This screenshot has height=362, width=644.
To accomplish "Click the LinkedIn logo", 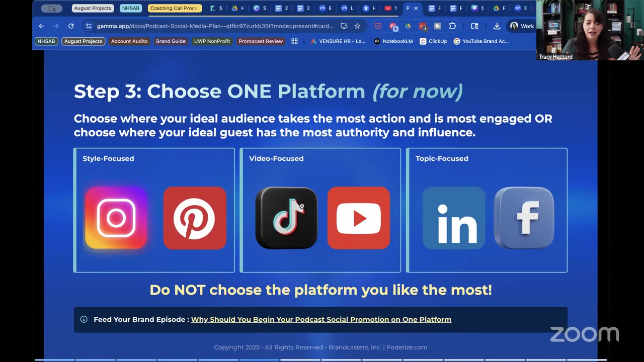I will click(454, 218).
